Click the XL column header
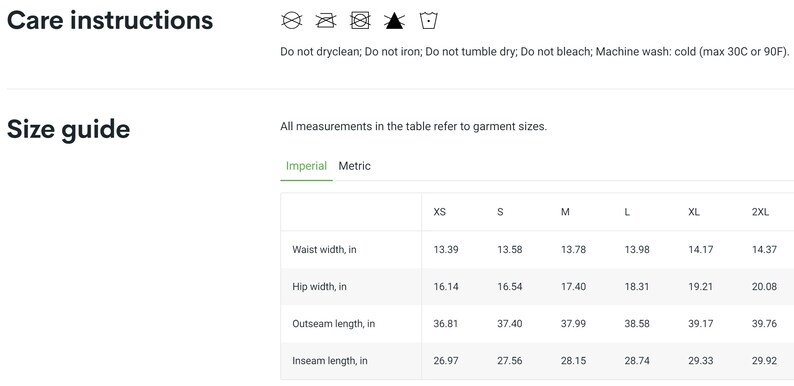Screen dimensions: 794x386 click(x=694, y=212)
